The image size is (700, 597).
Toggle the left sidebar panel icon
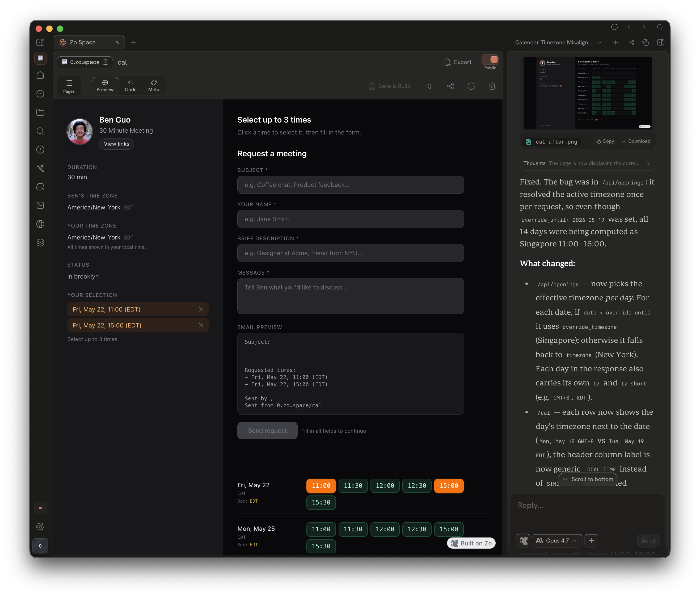pyautogui.click(x=40, y=42)
